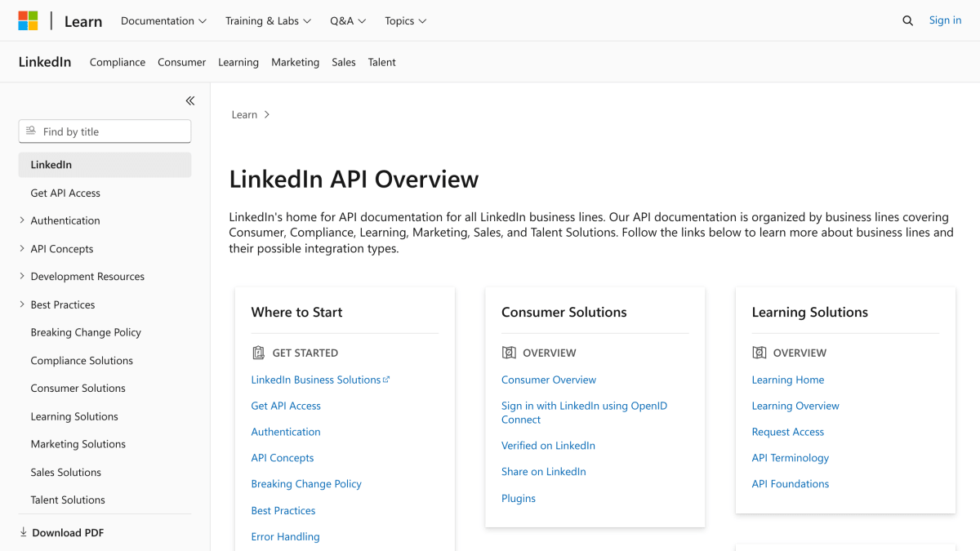The width and height of the screenshot is (980, 551).
Task: Select Sales Solutions in the sidebar
Action: [x=66, y=472]
